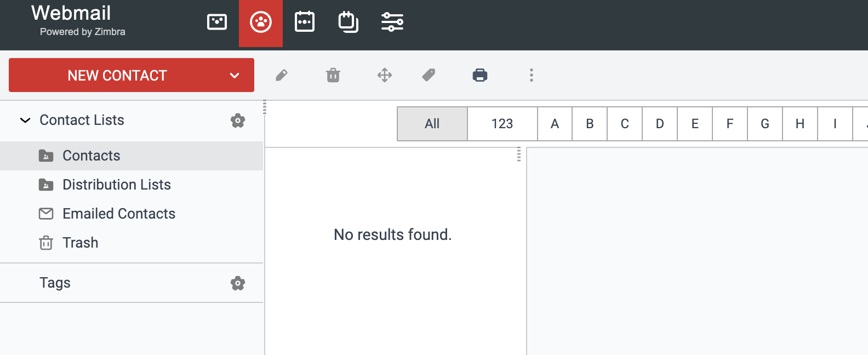868x355 pixels.
Task: Select the Contacts tab icon
Action: point(261,22)
